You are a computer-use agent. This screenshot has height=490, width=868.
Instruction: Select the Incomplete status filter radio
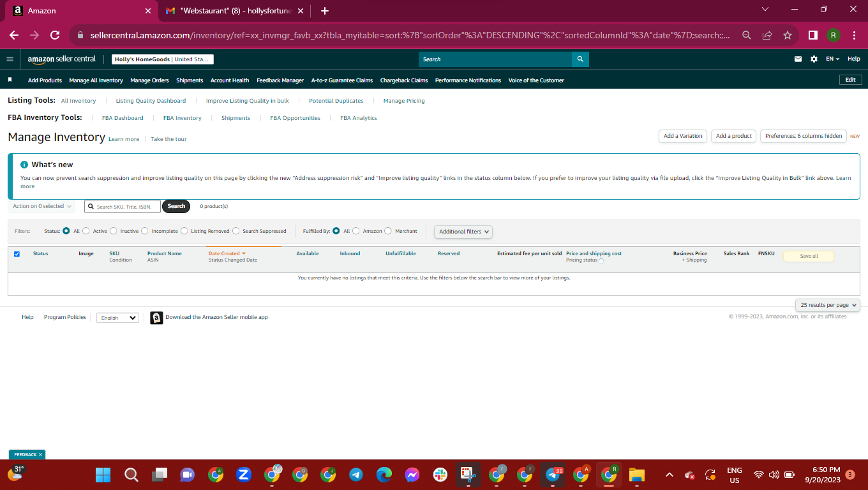point(145,231)
